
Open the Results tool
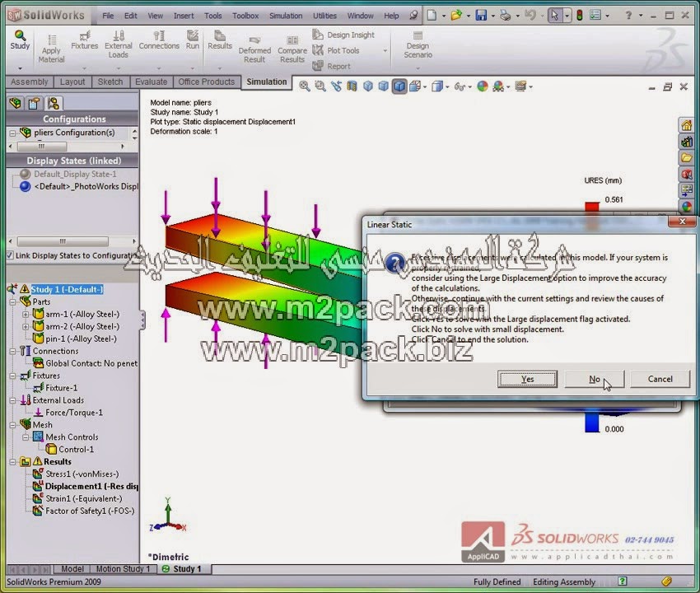click(220, 40)
